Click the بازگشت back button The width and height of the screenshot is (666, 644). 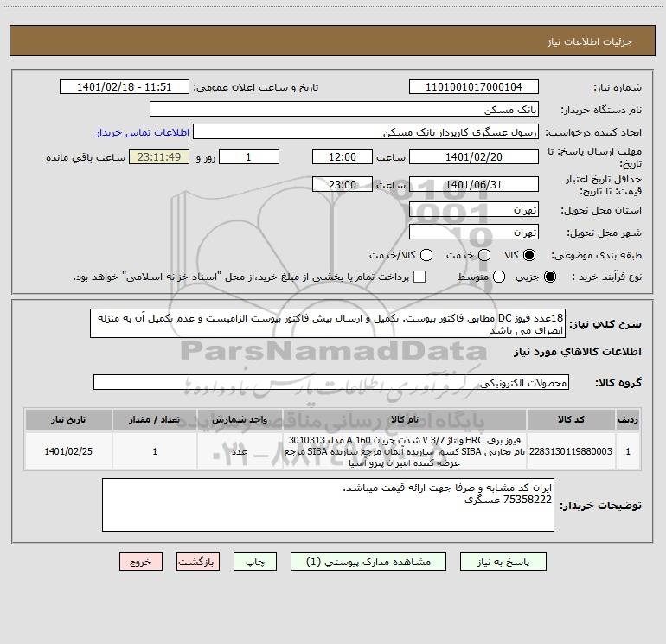pos(198,562)
